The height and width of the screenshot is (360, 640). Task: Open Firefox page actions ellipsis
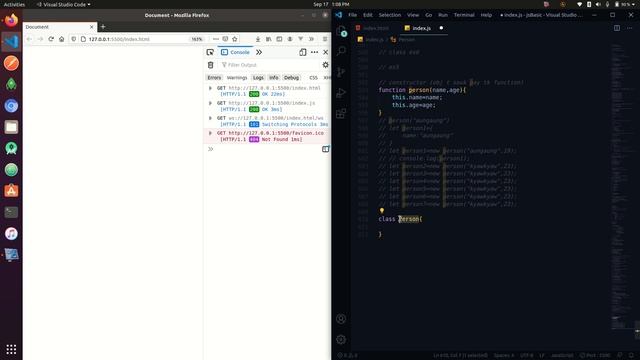[216, 39]
